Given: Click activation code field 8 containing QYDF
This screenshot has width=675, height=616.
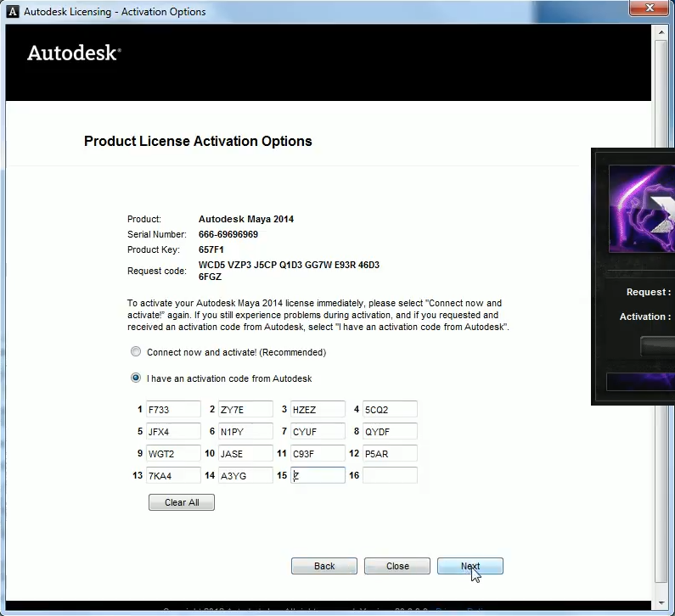Looking at the screenshot, I should [x=390, y=432].
